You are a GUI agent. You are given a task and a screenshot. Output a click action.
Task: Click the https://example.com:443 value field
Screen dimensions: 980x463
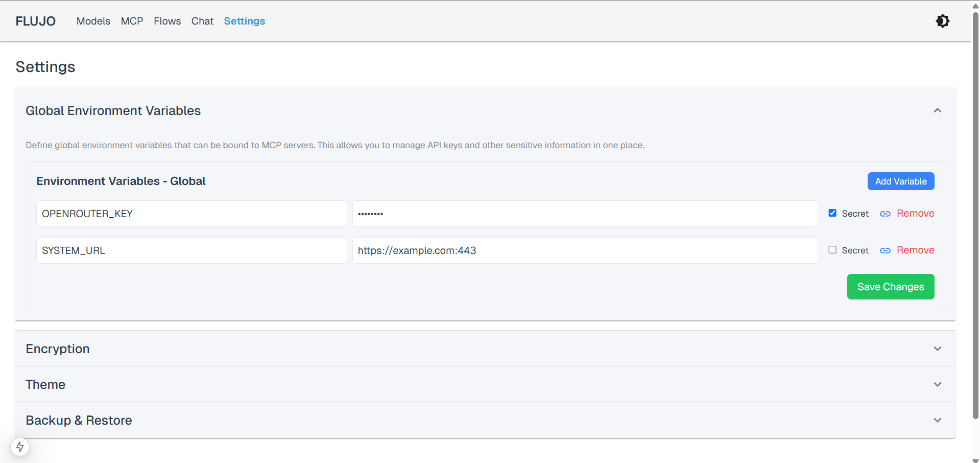point(584,250)
